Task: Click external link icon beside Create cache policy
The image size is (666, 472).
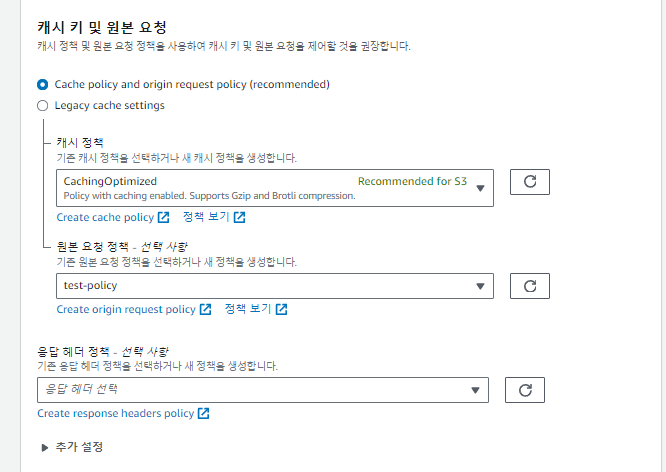Action: 163,218
